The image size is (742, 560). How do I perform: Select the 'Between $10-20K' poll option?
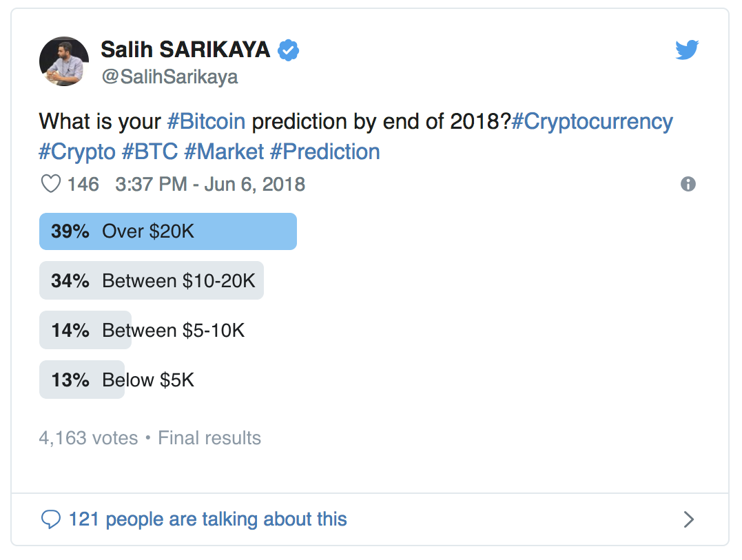152,281
